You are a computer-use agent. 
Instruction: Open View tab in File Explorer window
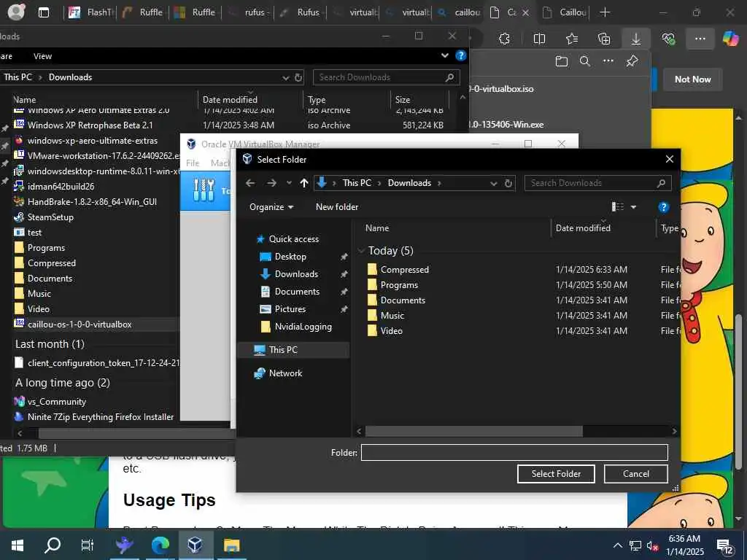42,56
